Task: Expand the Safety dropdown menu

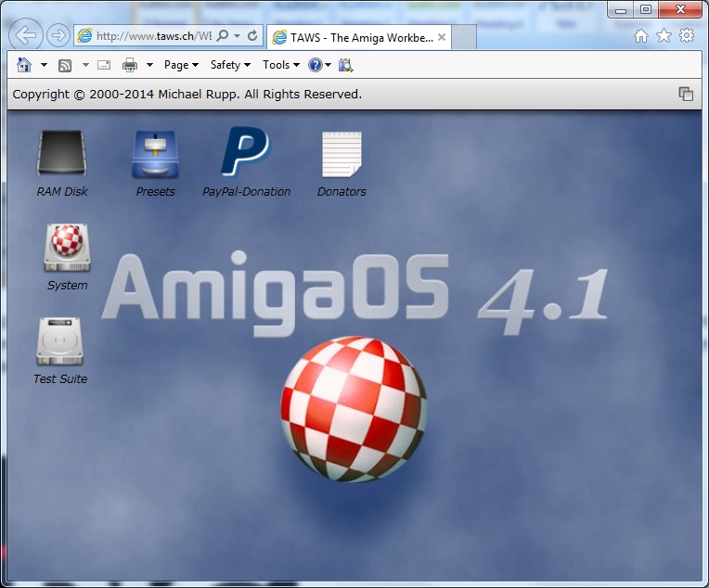Action: click(230, 65)
